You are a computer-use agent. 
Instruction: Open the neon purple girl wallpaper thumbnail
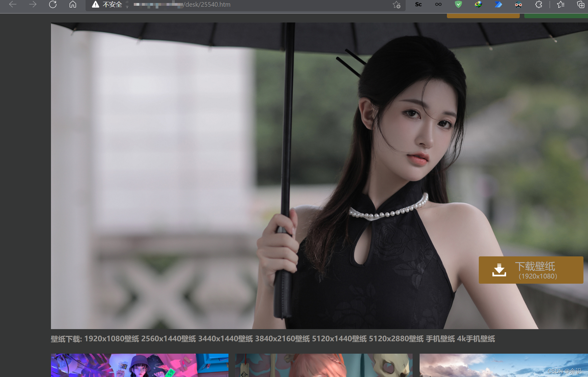tap(140, 365)
